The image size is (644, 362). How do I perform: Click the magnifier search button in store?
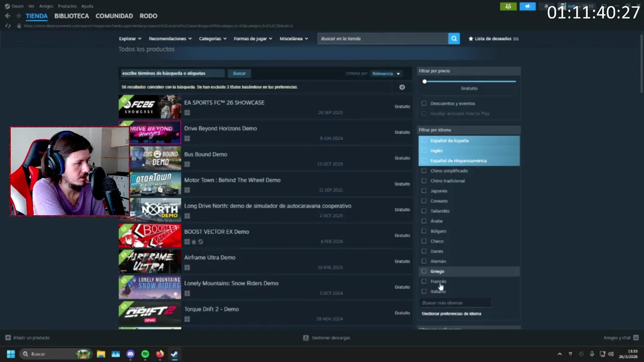pos(454,39)
